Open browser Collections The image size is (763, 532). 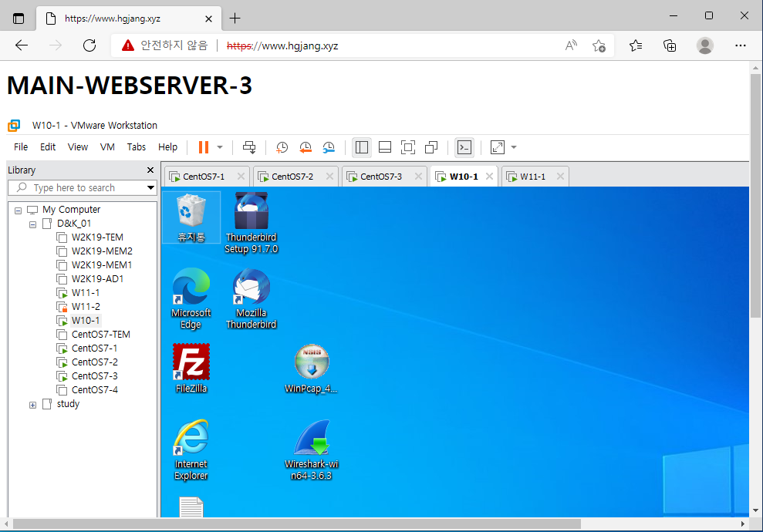(670, 45)
